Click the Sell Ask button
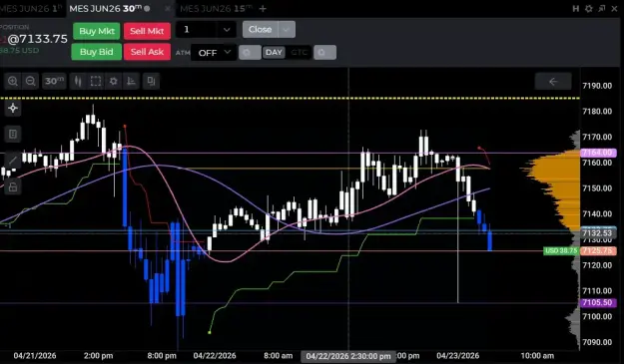 (147, 52)
